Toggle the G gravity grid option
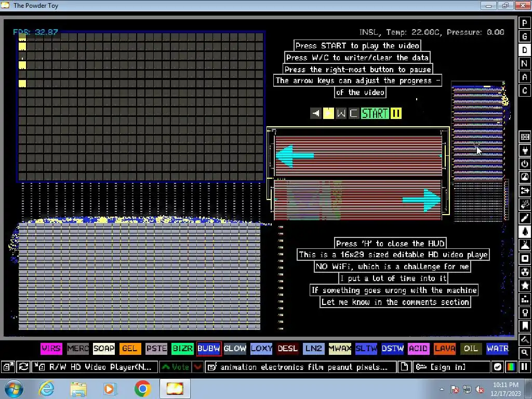The height and width of the screenshot is (399, 532). (525, 36)
